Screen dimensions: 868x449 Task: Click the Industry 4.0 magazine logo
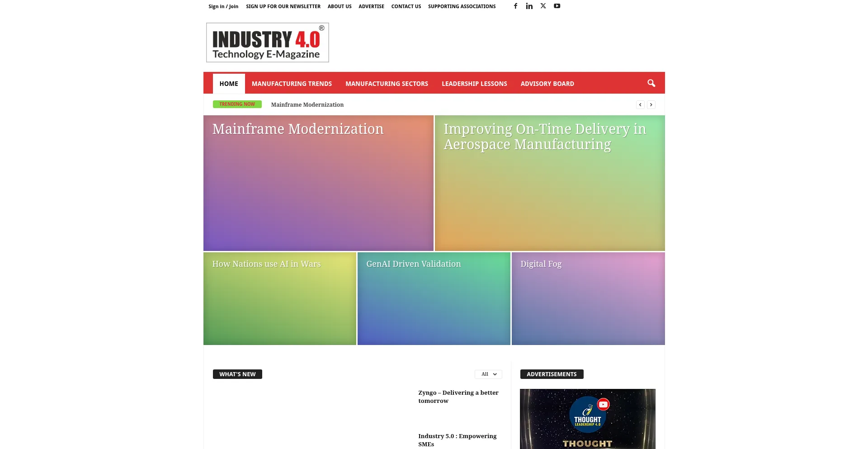point(268,43)
